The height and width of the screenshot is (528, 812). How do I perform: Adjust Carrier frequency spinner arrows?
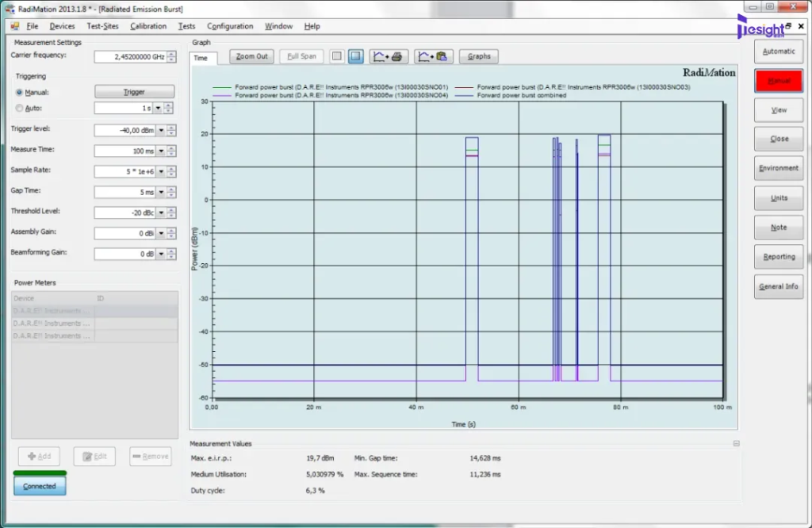point(171,57)
